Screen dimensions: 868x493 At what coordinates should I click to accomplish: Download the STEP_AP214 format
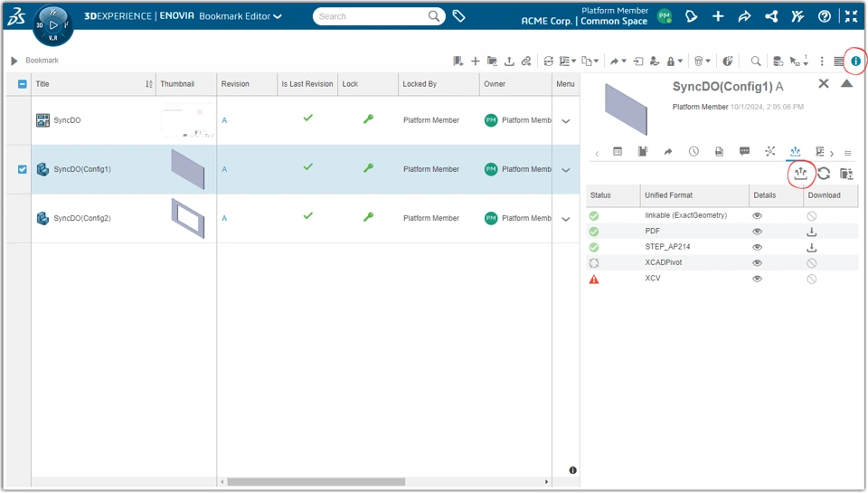coord(812,247)
